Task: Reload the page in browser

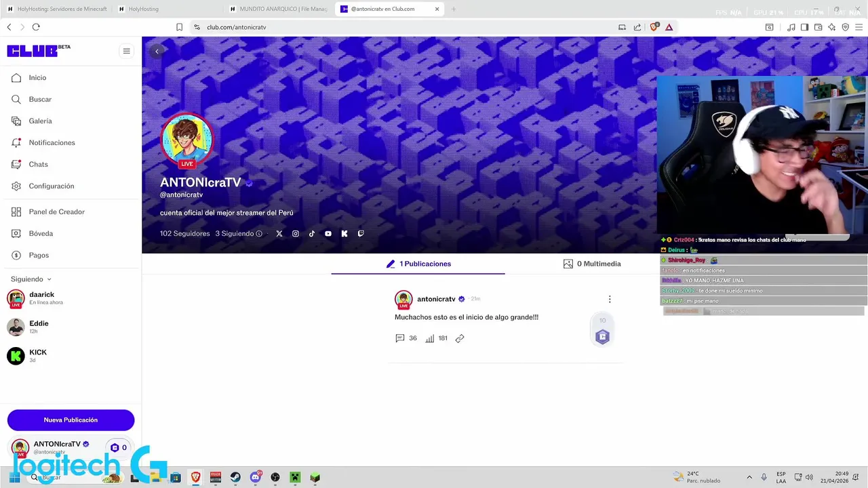Action: click(36, 27)
